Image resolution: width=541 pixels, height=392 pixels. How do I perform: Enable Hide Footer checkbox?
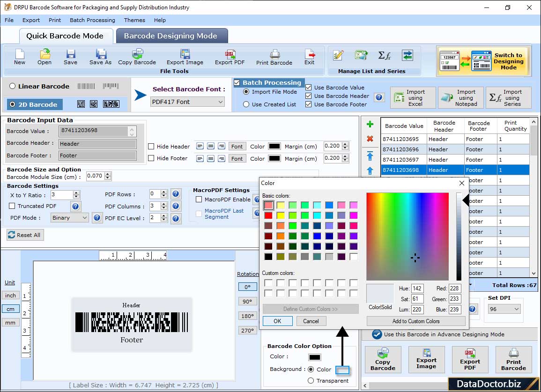coord(151,158)
